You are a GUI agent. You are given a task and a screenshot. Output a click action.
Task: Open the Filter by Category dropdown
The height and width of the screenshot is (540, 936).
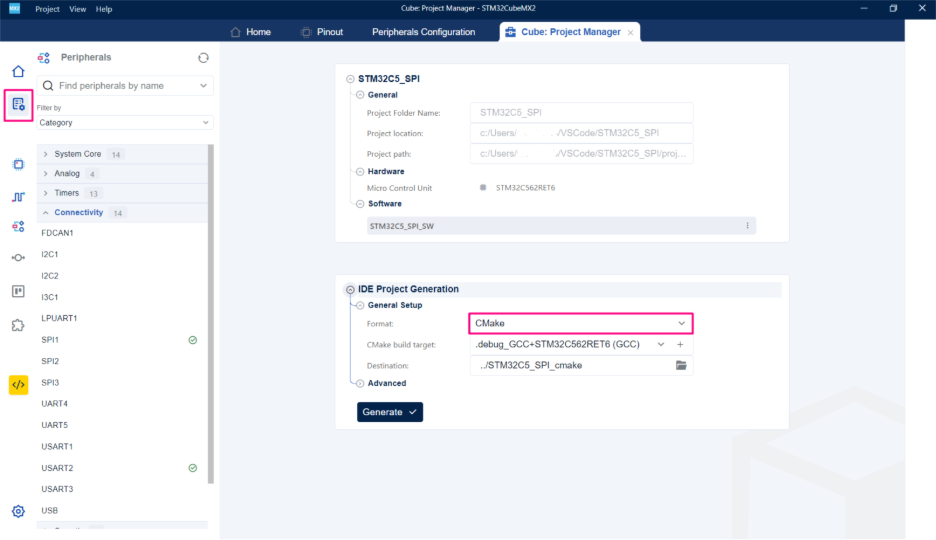tap(124, 122)
